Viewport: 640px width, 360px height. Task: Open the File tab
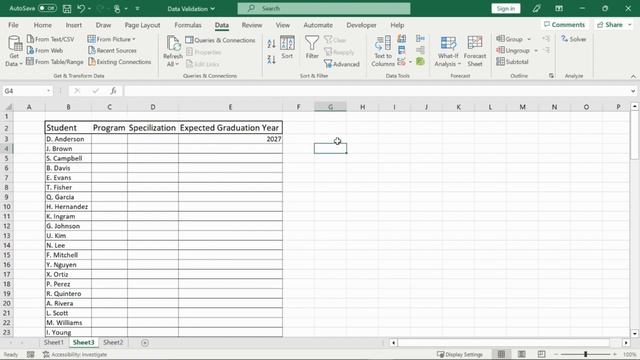coord(13,25)
